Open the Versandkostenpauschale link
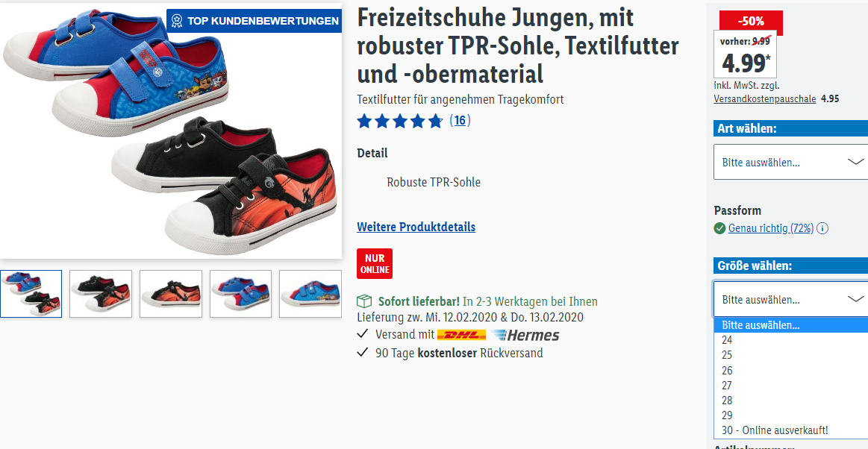This screenshot has height=449, width=868. [x=765, y=99]
